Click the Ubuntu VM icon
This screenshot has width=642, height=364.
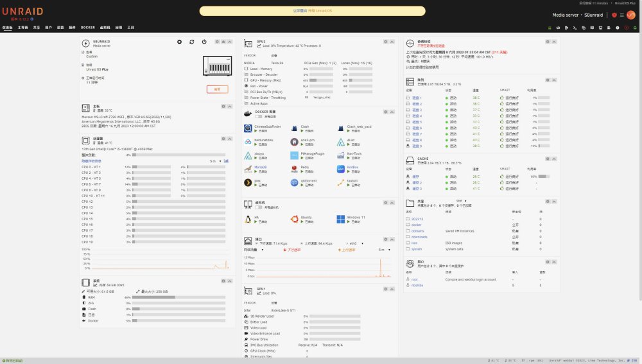294,220
